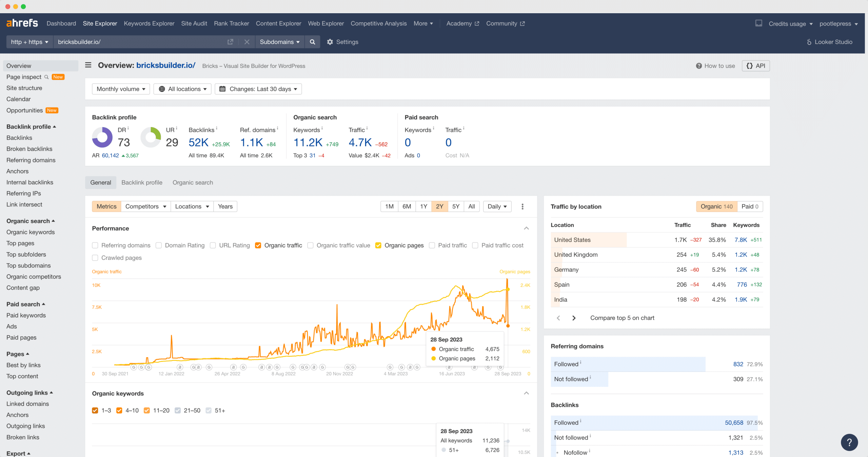
Task: Enable Organic traffic value checkbox
Action: pyautogui.click(x=310, y=245)
